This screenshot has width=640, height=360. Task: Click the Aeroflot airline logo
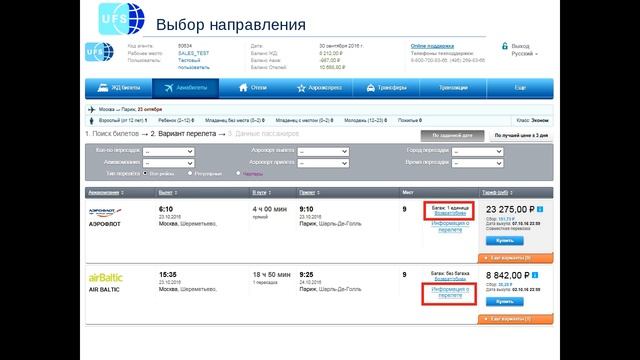(105, 212)
